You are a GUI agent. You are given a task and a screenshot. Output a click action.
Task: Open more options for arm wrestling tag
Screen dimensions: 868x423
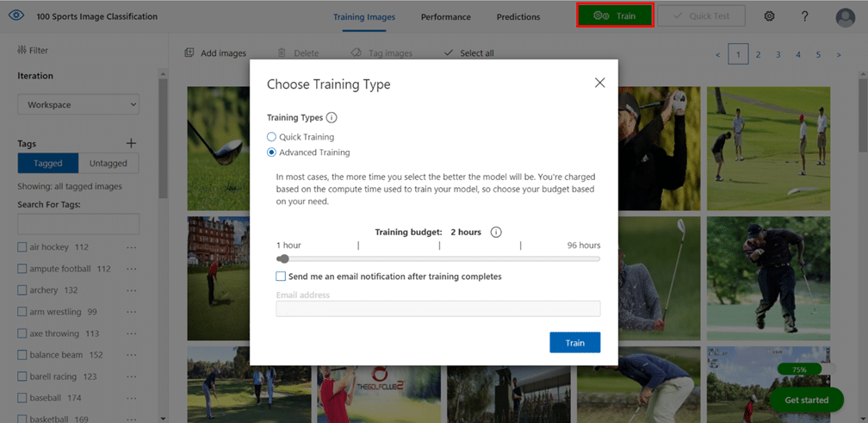click(131, 312)
